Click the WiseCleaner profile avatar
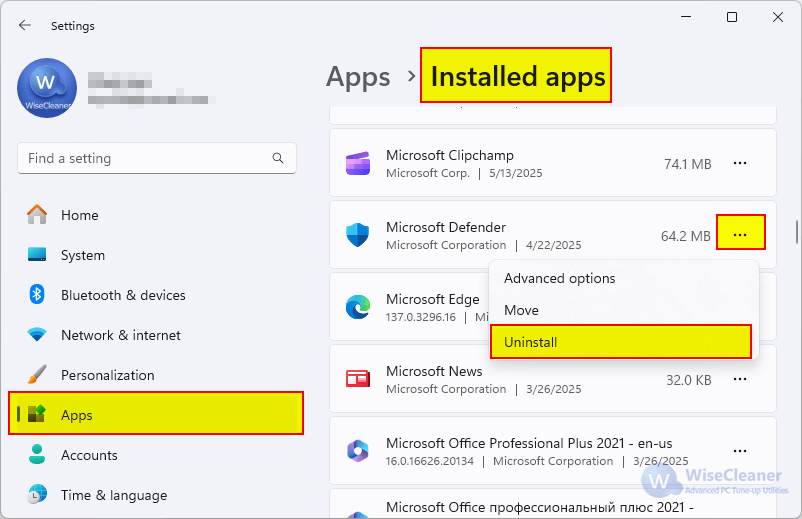The image size is (802, 519). pyautogui.click(x=47, y=88)
